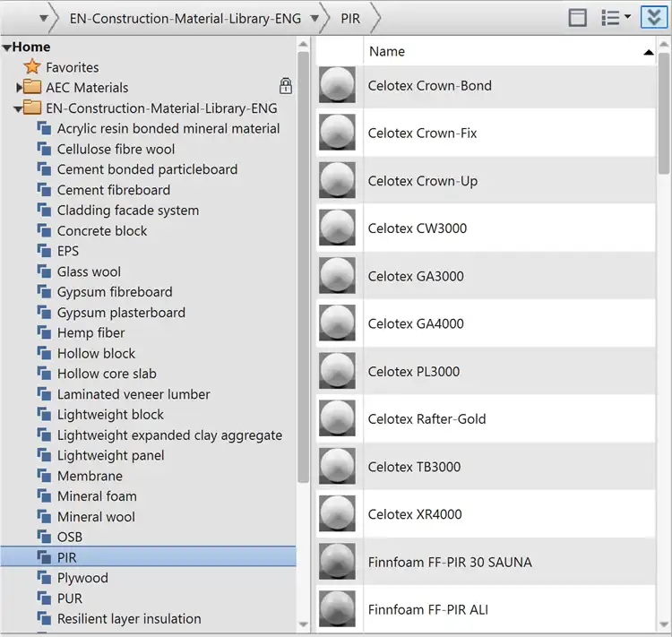Toggle the library panel view icon

click(x=577, y=18)
